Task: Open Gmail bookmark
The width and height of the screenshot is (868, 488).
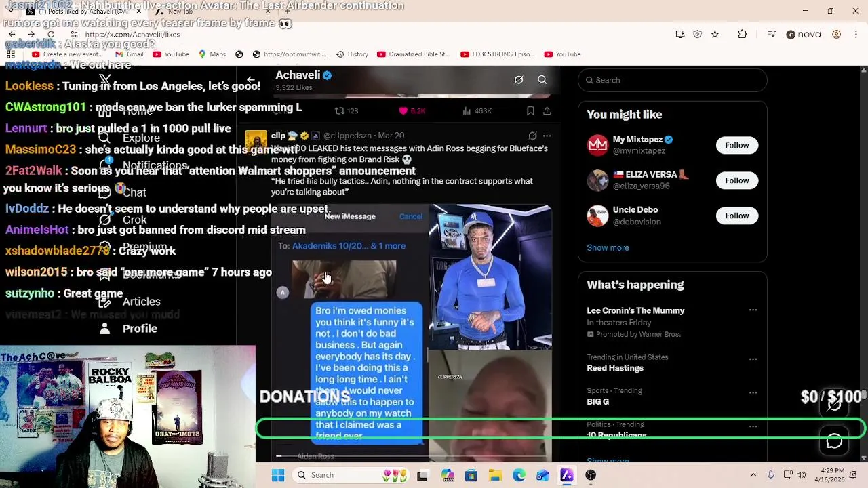Action: coord(129,54)
